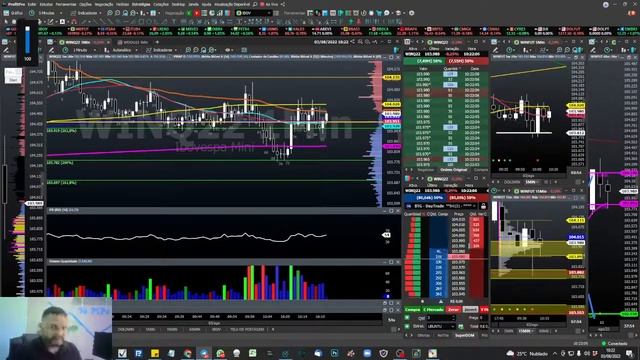Open the BOV exchange combo box
This screenshot has height=360, width=640.
253,13
